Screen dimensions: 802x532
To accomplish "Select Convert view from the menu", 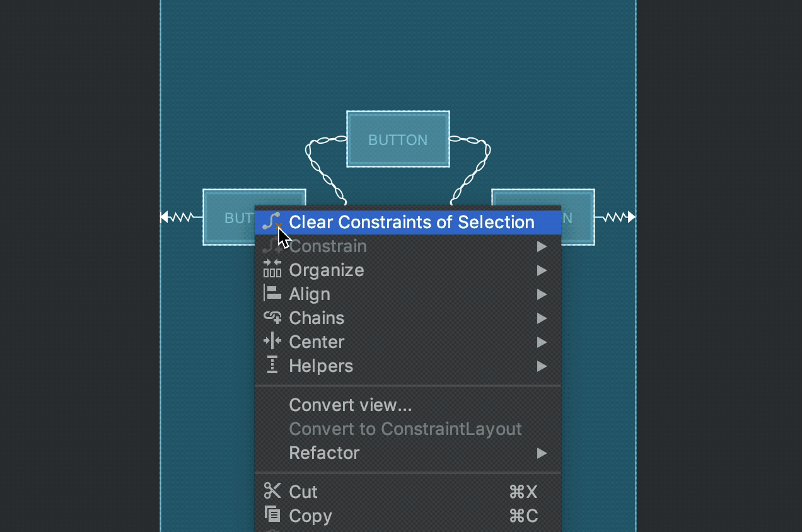I will tap(350, 405).
